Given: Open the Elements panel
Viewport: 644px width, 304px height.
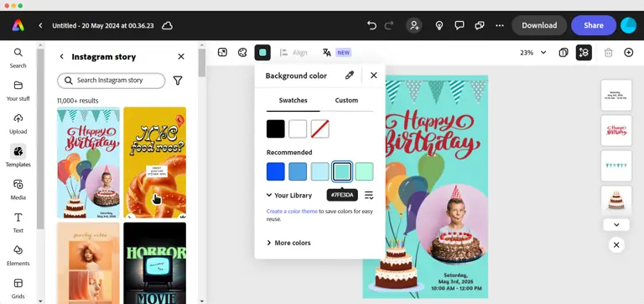Looking at the screenshot, I should [x=18, y=255].
